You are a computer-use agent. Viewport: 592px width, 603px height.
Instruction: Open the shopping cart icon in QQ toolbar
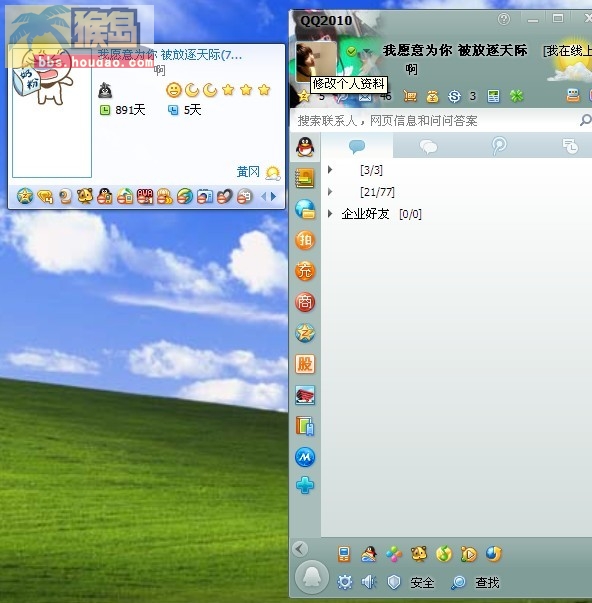pyautogui.click(x=410, y=96)
